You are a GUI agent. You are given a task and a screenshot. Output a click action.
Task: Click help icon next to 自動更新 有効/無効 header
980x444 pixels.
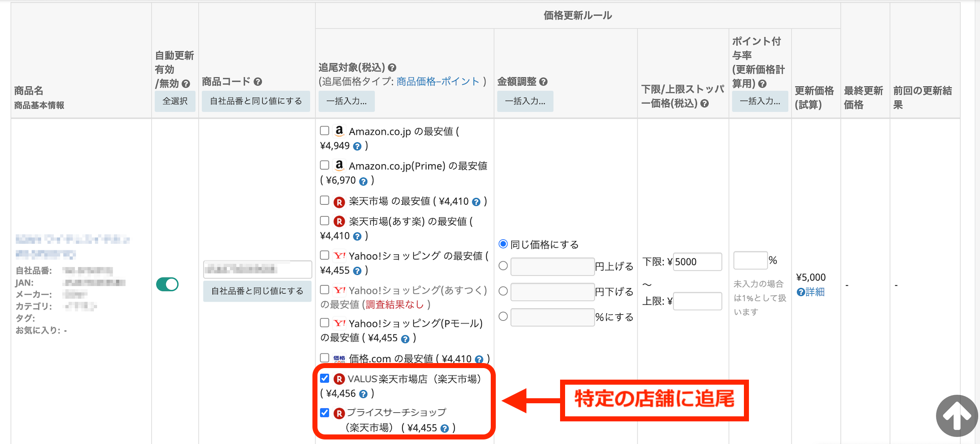pos(186,84)
